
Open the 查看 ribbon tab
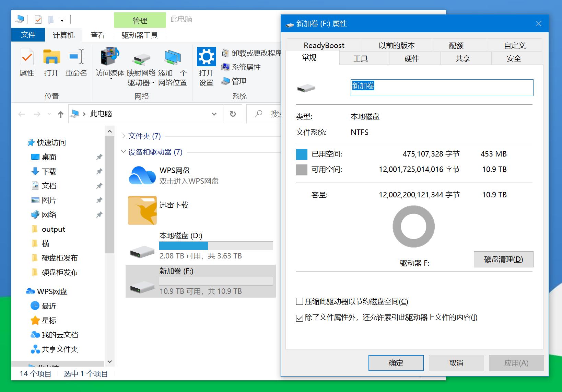[97, 35]
